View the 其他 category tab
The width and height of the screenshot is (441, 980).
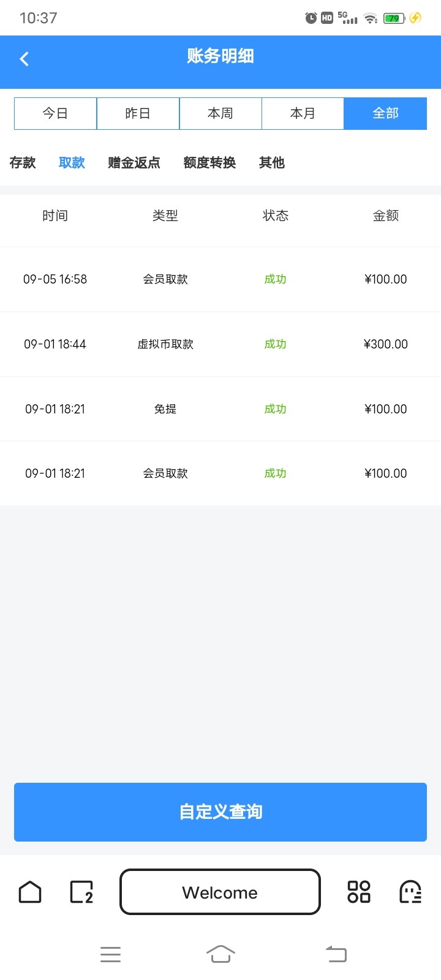click(272, 163)
